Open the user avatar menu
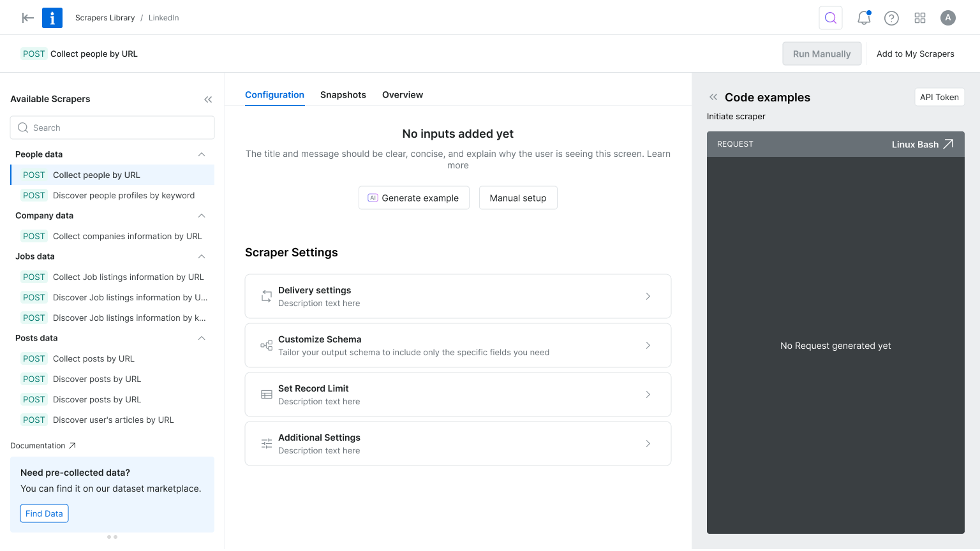980x551 pixels. coord(947,18)
